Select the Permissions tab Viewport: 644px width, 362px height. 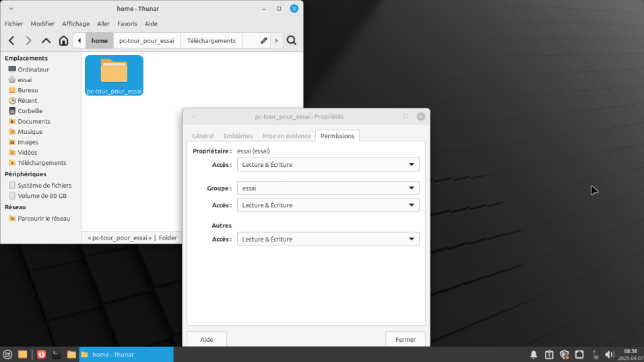click(337, 136)
